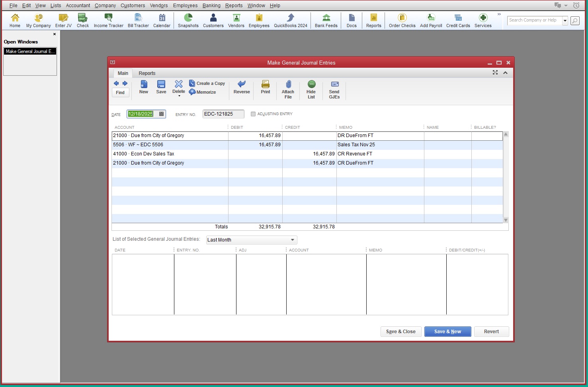Click the Attach File paperclip icon

288,84
